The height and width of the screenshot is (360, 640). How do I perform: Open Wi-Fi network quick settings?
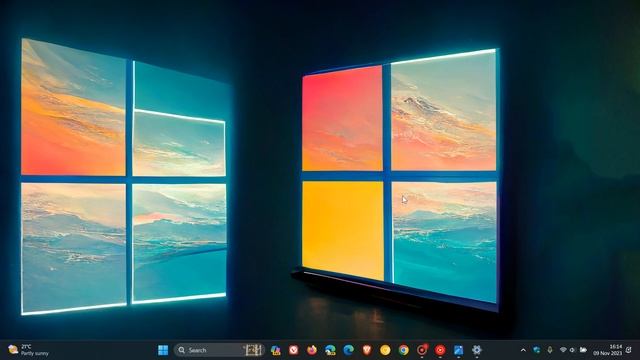point(563,350)
